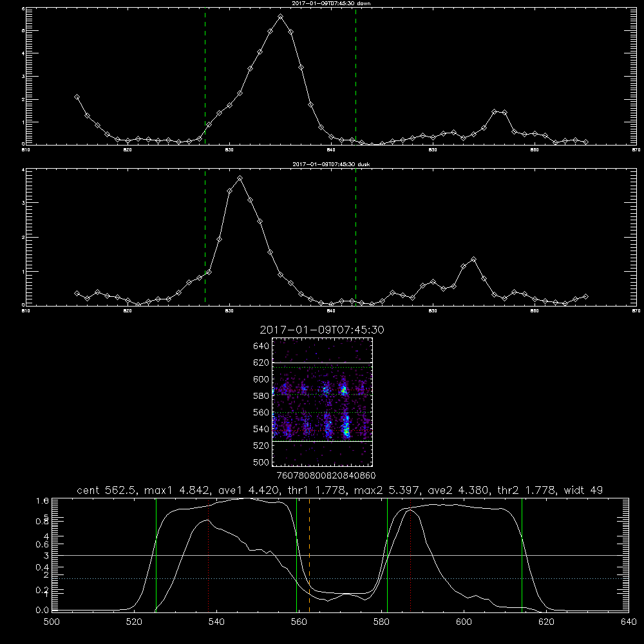Click the spectral image's '2017-01-09T07:45:30' title
Image resolution: width=644 pixels, height=644 pixels.
click(x=322, y=330)
